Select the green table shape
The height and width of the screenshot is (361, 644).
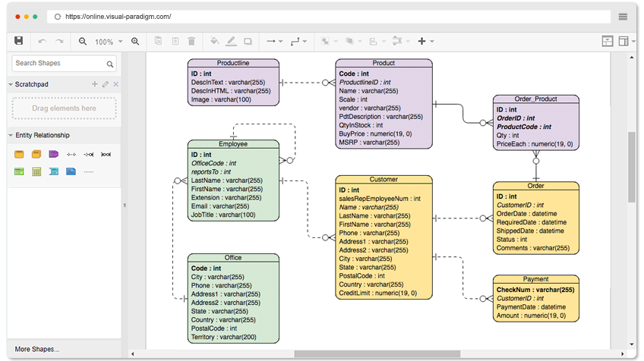[19, 171]
